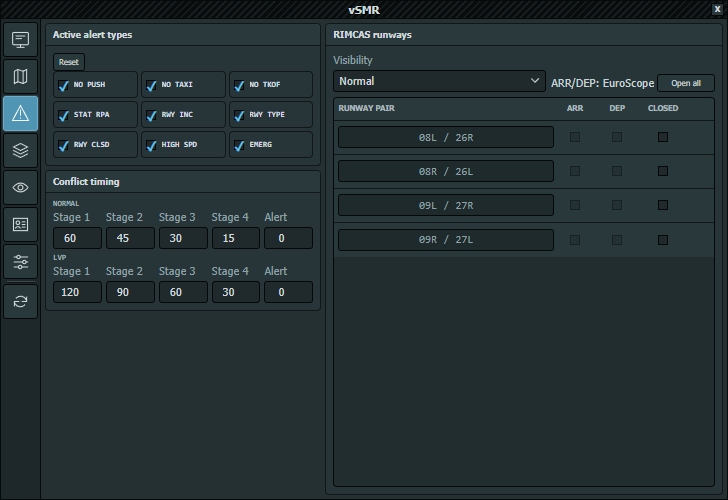Click the NORMAL Stage 4 field showing 15
Screen dimensions: 728x500
[x=236, y=238]
